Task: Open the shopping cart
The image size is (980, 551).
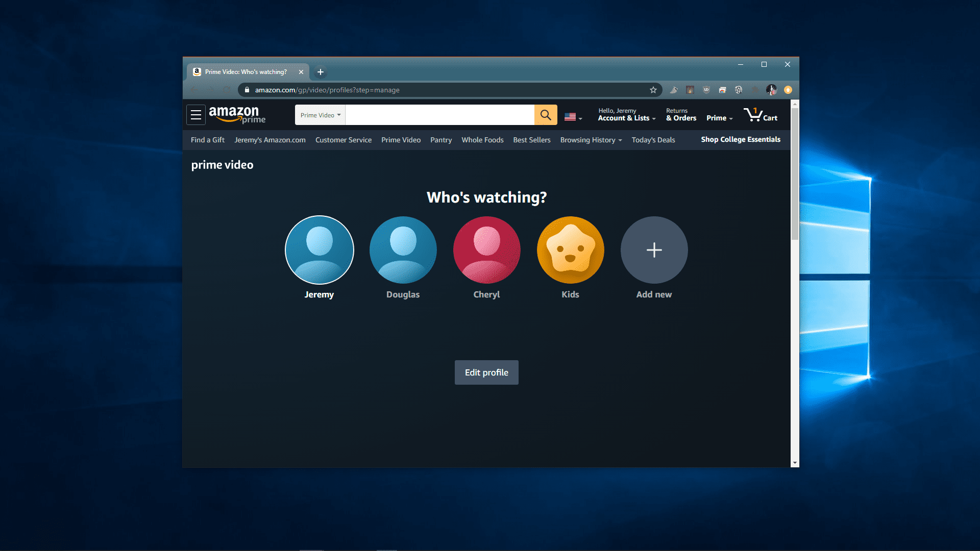Action: [761, 115]
